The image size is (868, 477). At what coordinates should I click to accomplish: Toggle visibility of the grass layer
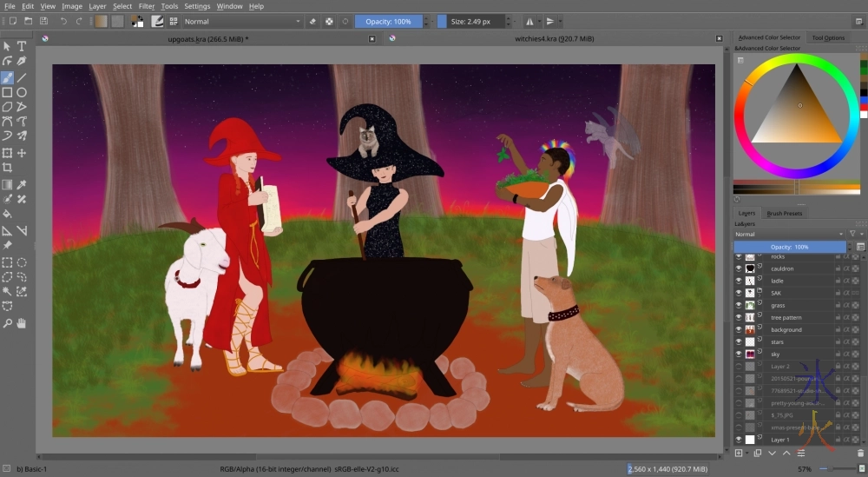pos(739,305)
